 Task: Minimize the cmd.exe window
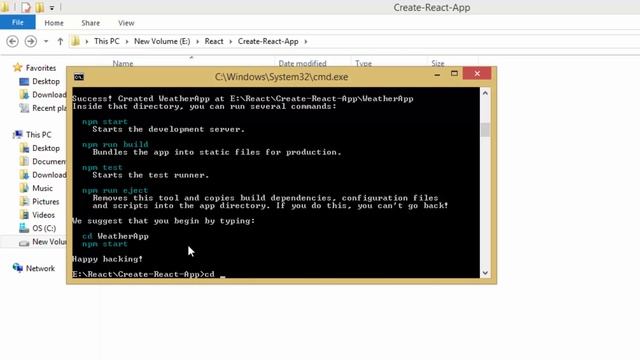click(437, 74)
